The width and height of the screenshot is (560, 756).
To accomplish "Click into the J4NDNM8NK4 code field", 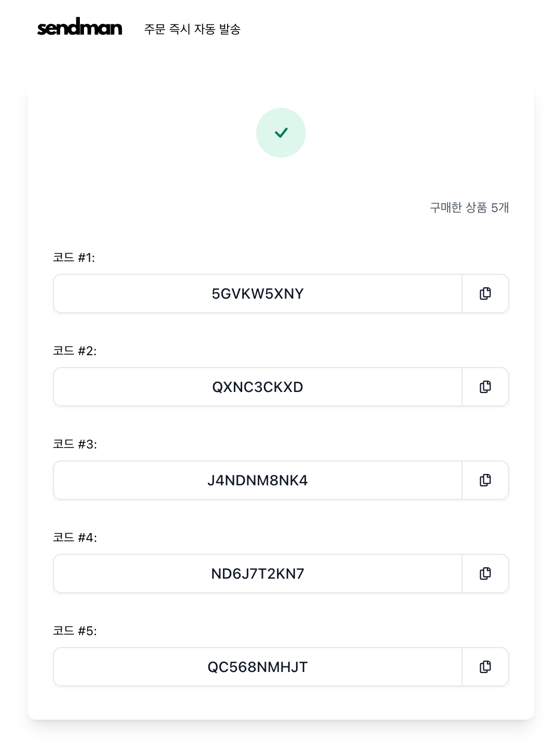I will click(x=258, y=480).
